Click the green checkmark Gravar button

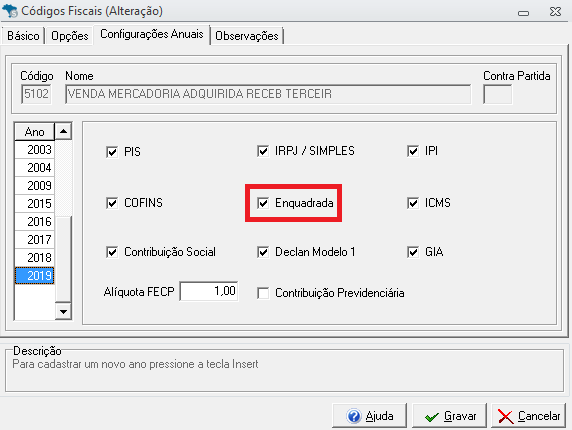(x=449, y=415)
